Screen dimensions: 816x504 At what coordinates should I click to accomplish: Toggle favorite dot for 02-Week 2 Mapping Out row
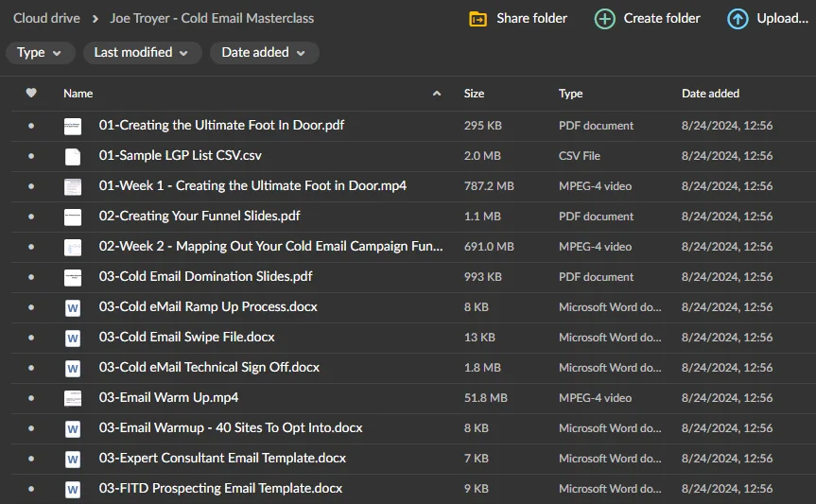[x=31, y=246]
